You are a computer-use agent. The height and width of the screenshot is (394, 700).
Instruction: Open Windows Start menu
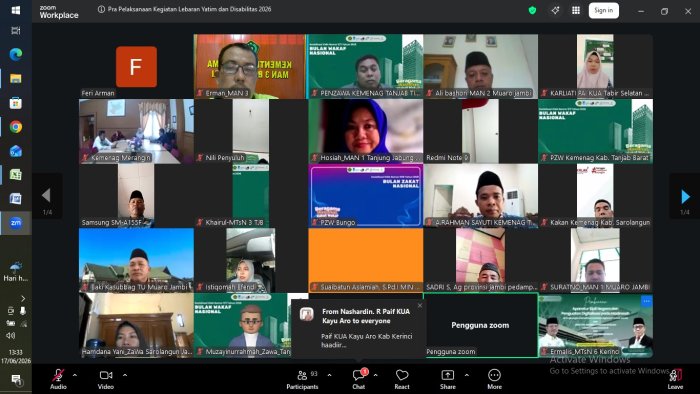16,9
